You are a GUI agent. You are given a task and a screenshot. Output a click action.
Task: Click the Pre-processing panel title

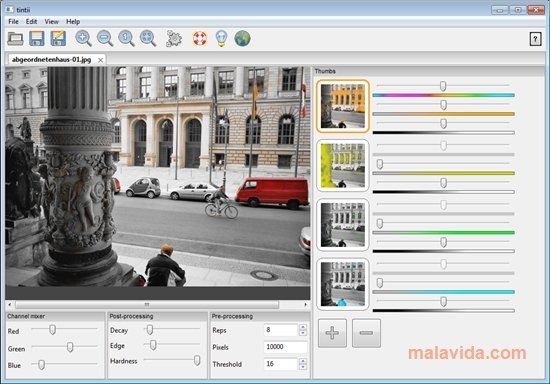[232, 316]
